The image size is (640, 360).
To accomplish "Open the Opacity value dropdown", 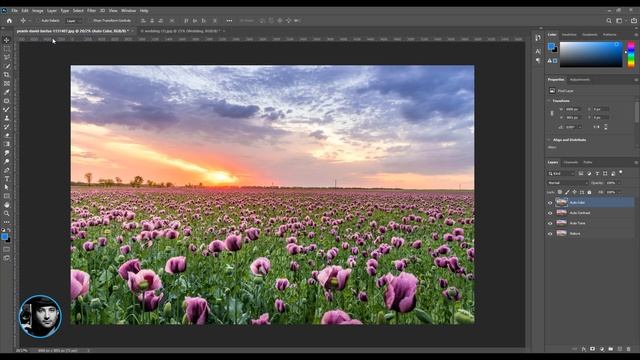I will click(618, 183).
